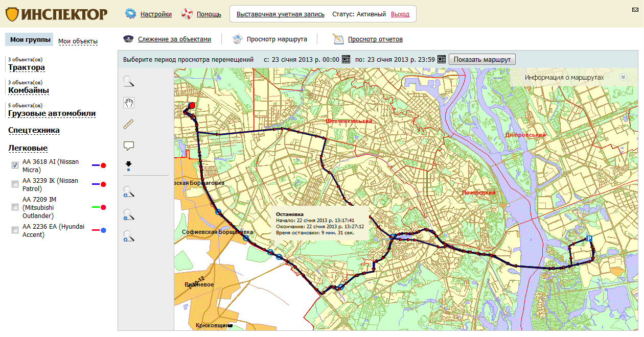Viewport: 644px width, 337px height.
Task: Click the start date 23 січня 00:00 field
Action: pyautogui.click(x=305, y=59)
